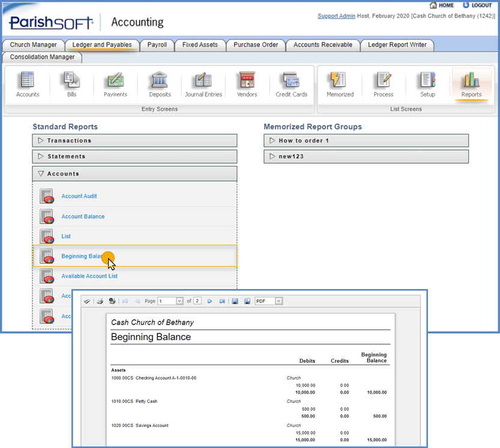Click the report icon beside List
The image size is (500, 448).
click(x=47, y=236)
